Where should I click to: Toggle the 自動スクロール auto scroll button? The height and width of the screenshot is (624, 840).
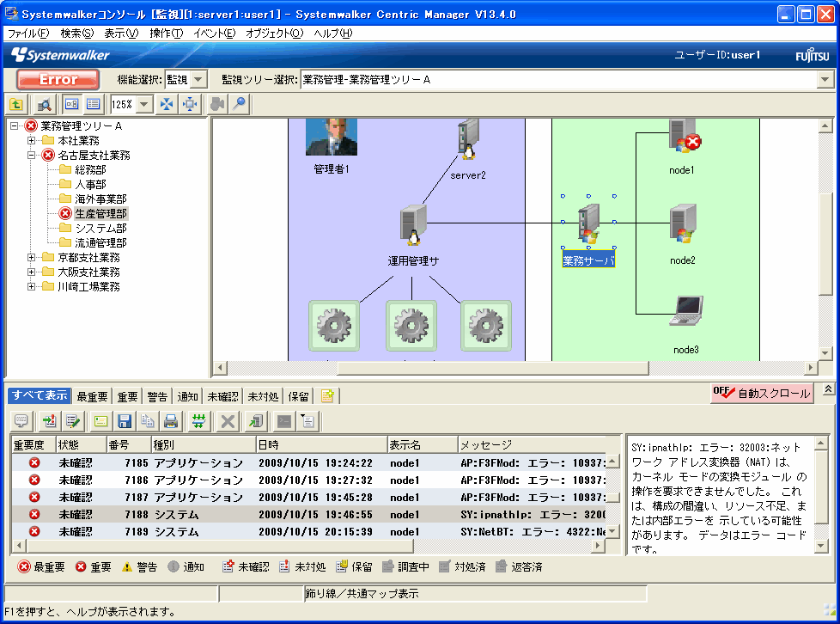pyautogui.click(x=762, y=393)
